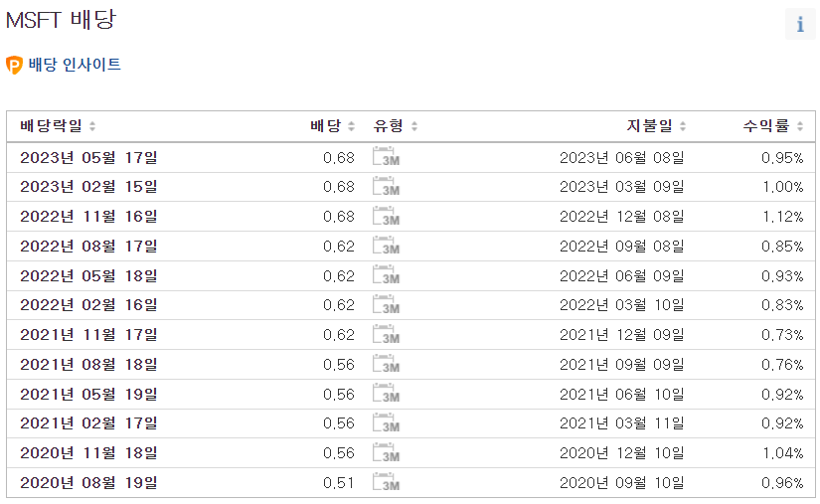
Task: Sort by 배당 column arrows
Action: pos(352,126)
